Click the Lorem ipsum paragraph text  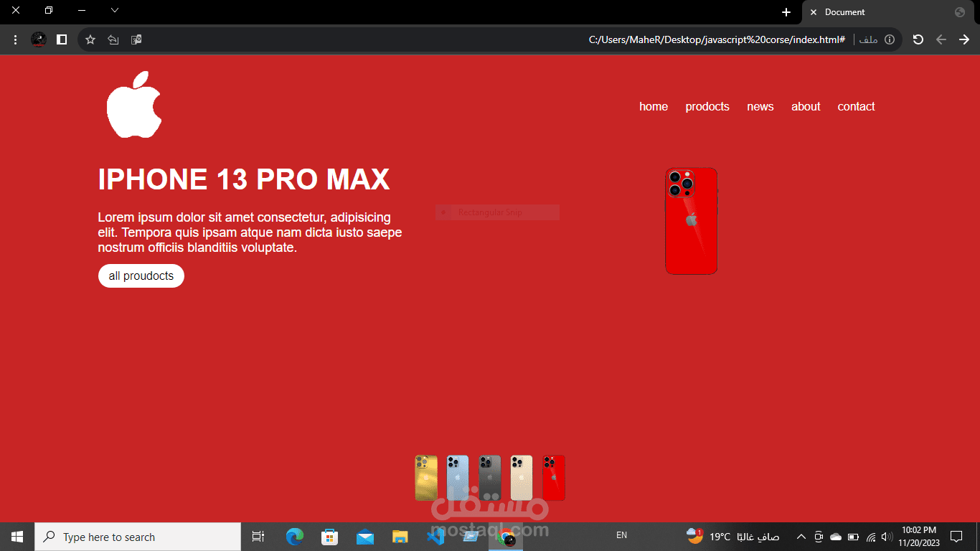pos(250,232)
